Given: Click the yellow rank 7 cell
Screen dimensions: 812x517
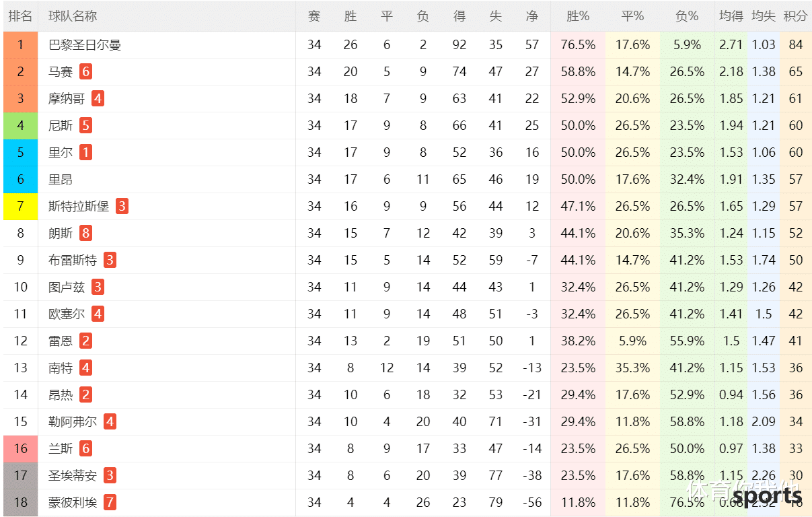Looking at the screenshot, I should point(20,207).
